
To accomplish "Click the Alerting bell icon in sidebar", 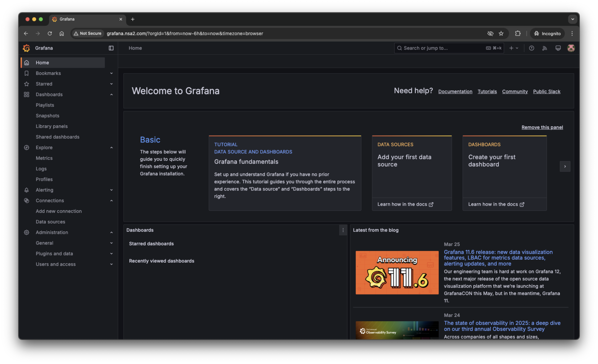I will point(26,190).
